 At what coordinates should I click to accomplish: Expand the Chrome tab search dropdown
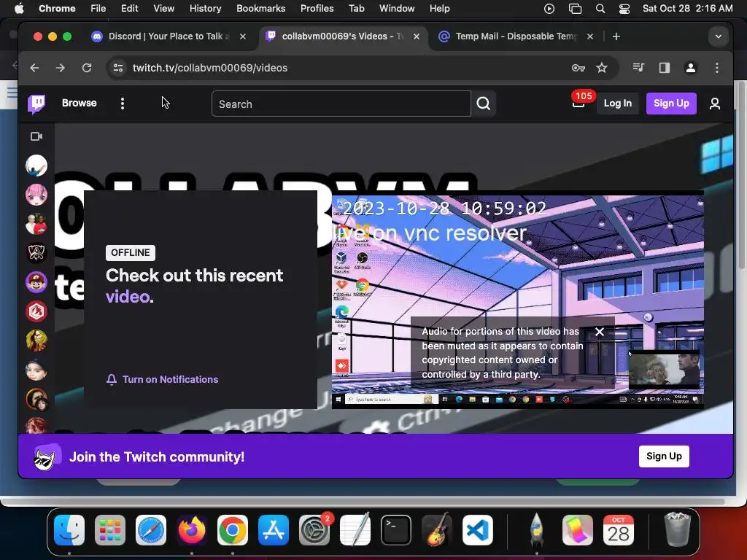(x=718, y=36)
